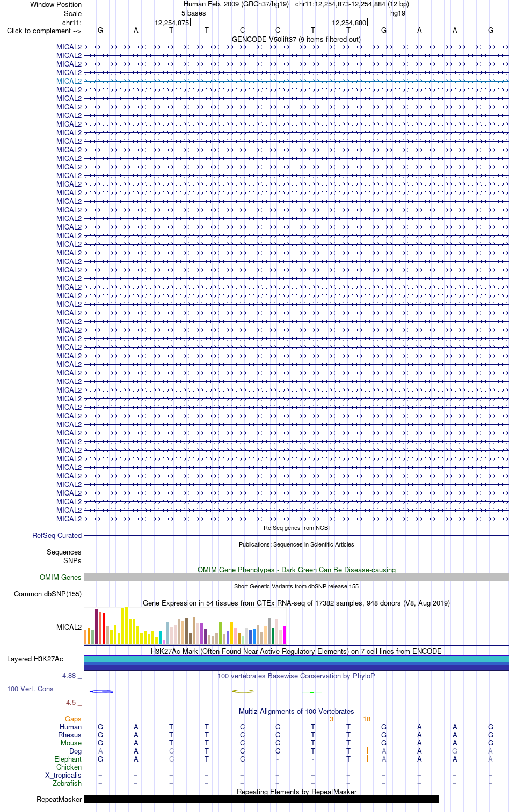Click the '5 bases' scale bar text
The image size is (510, 812).
coord(193,13)
